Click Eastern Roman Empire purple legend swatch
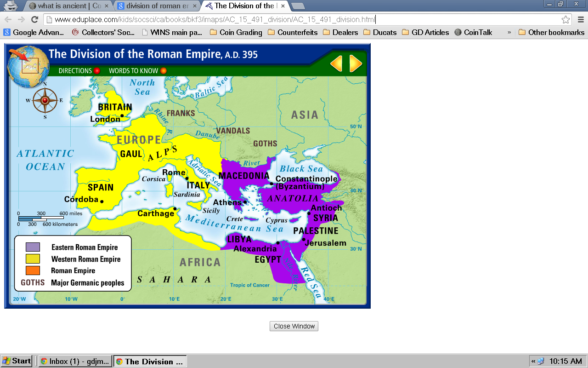This screenshot has height=368, width=588. (x=33, y=247)
